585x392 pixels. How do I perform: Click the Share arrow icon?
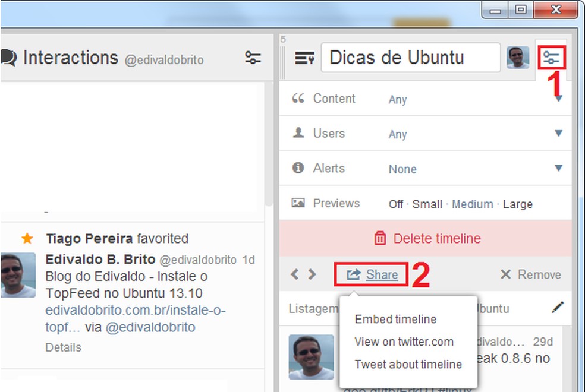[x=354, y=274]
